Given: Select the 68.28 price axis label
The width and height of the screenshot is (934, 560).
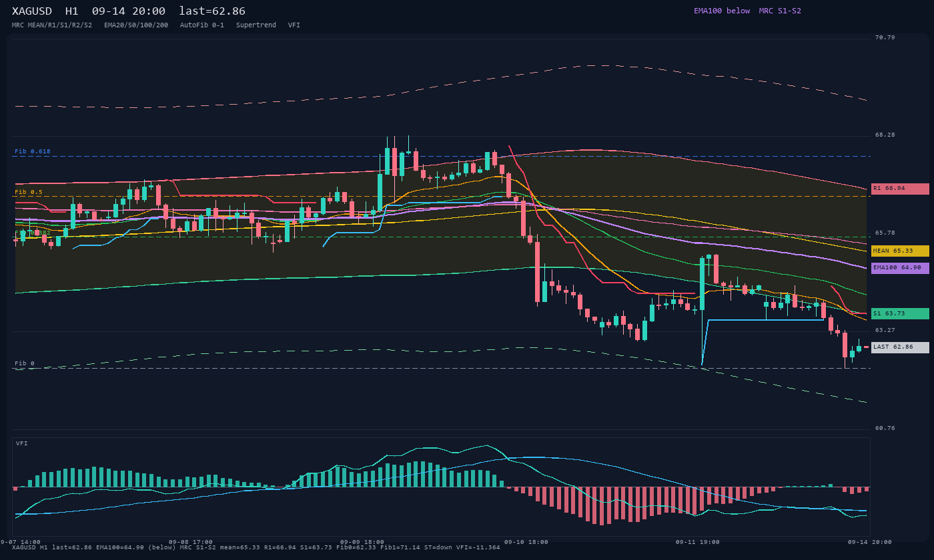Looking at the screenshot, I should pos(885,135).
